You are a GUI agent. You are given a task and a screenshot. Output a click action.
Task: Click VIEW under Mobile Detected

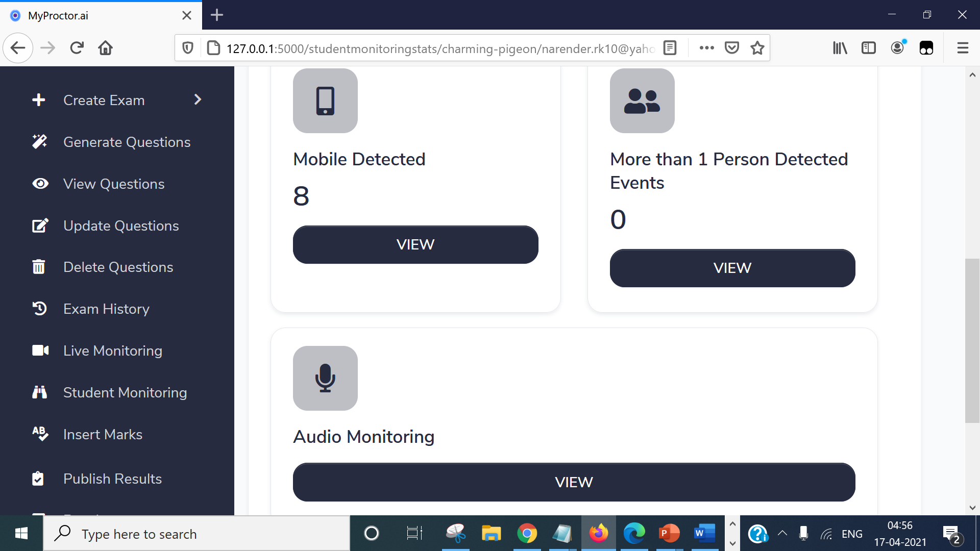(415, 244)
